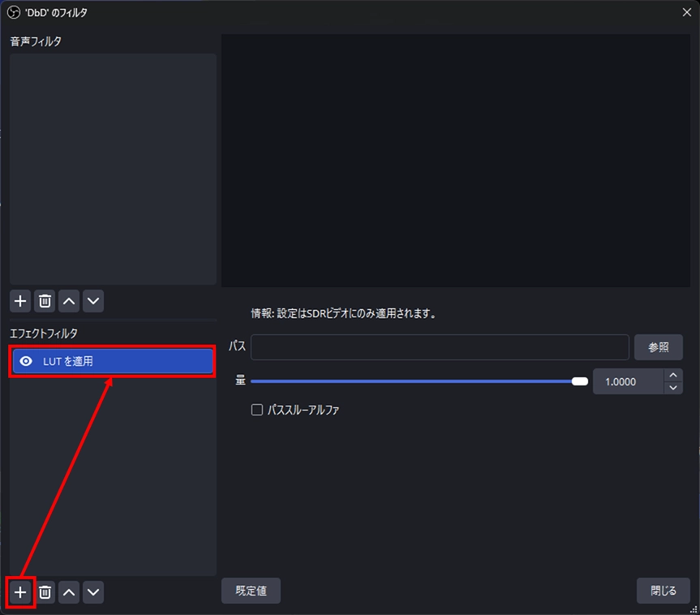Move the effect filter up in list
This screenshot has width=700, height=615.
click(x=70, y=592)
